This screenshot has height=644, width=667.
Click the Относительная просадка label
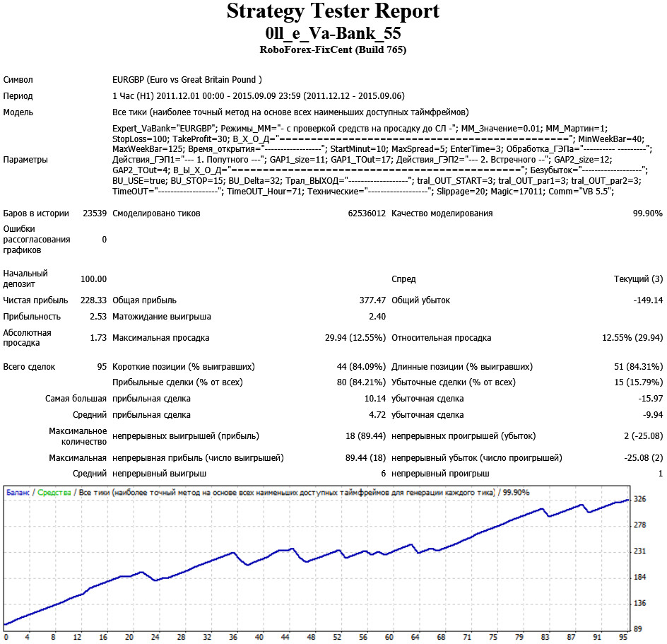click(x=441, y=337)
